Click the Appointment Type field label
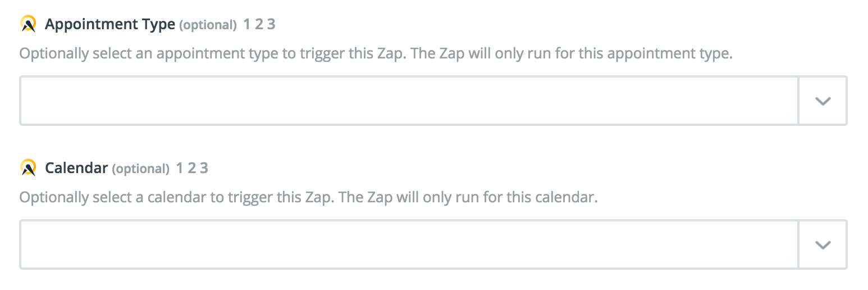This screenshot has height=290, width=868. click(110, 25)
